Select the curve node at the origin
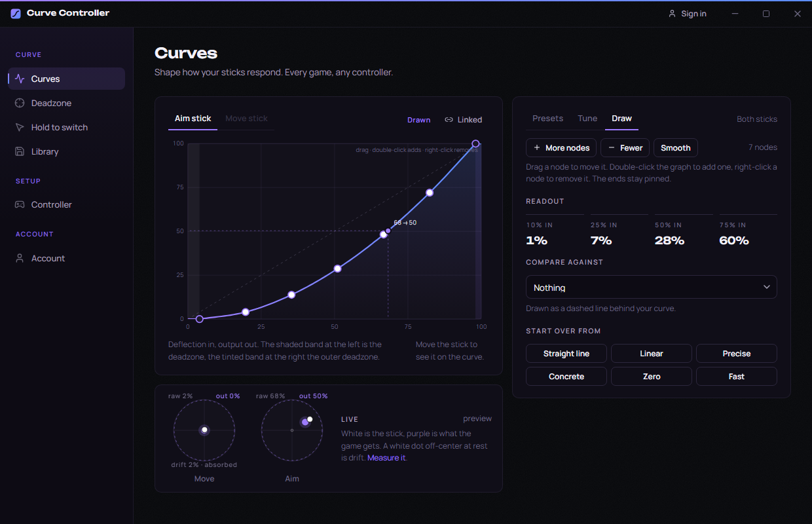812x524 pixels. click(x=200, y=319)
